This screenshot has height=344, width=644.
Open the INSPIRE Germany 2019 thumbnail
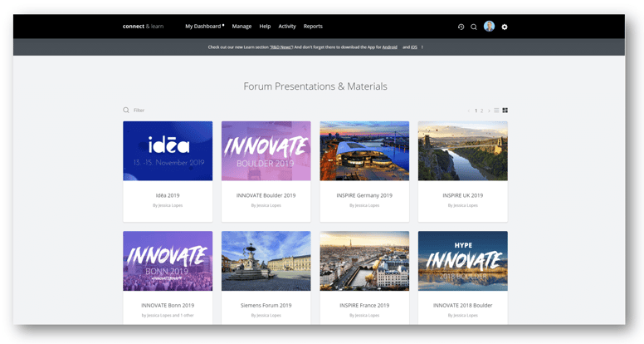[364, 151]
